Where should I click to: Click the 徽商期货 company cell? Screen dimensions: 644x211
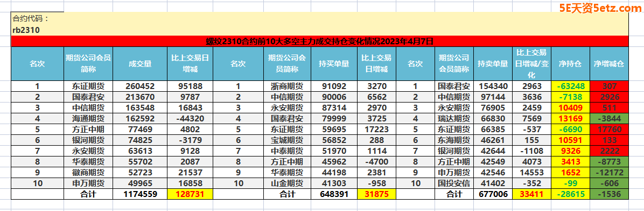point(88,172)
